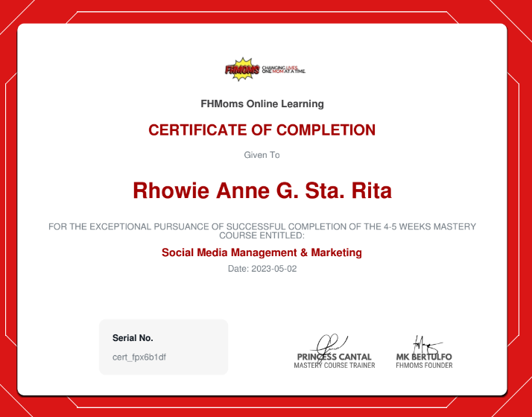Click the 'PRINCESS CANTAL' name
Screen dimensions: 532x417
[335, 357]
